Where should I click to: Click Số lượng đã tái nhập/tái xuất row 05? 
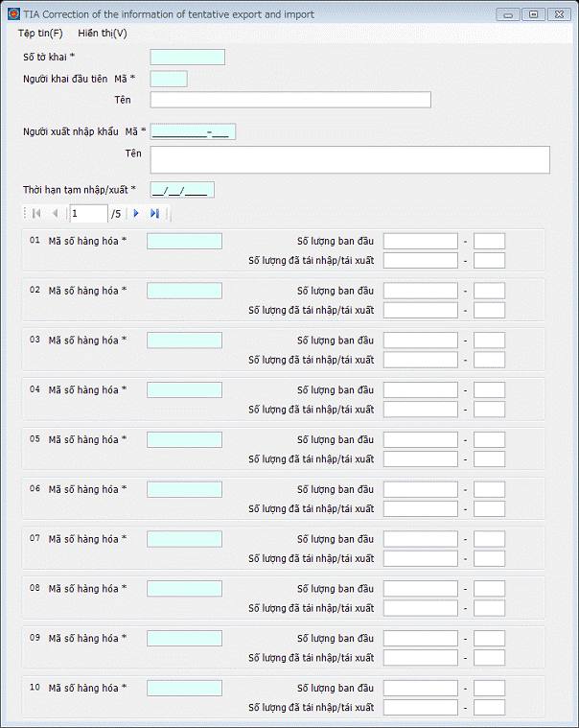coord(420,459)
